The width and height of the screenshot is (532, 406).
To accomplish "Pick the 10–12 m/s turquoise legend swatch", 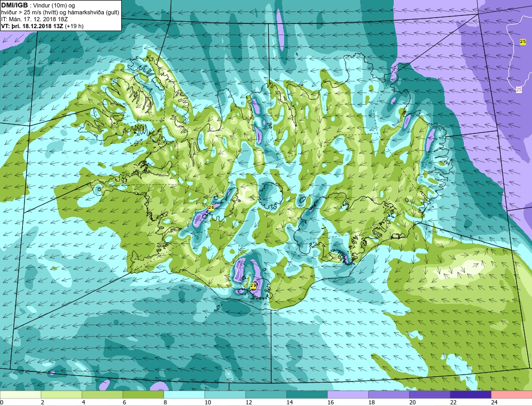I will [x=225, y=395].
